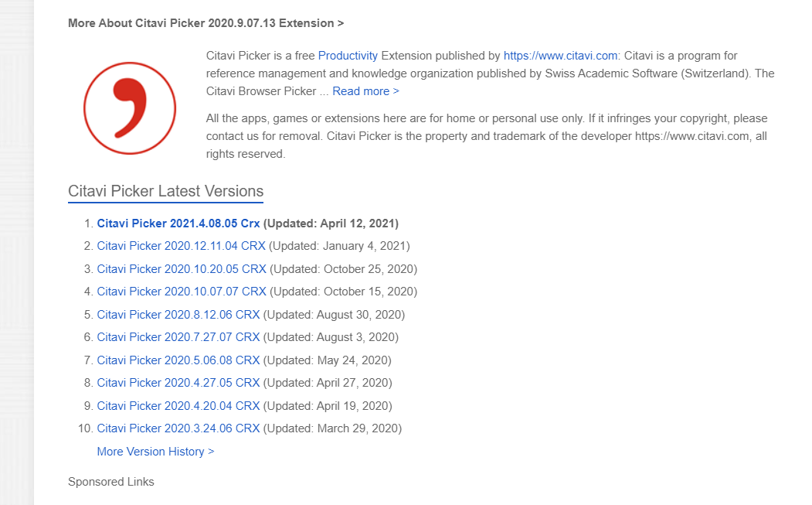Open Citavi Picker 2021.4.08.05 Crx link
The image size is (812, 505).
(x=178, y=223)
